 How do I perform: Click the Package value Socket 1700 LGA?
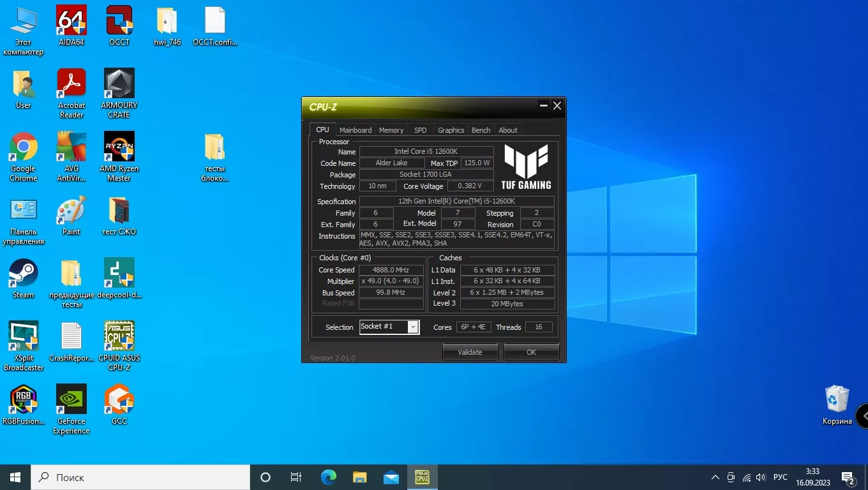(x=426, y=175)
